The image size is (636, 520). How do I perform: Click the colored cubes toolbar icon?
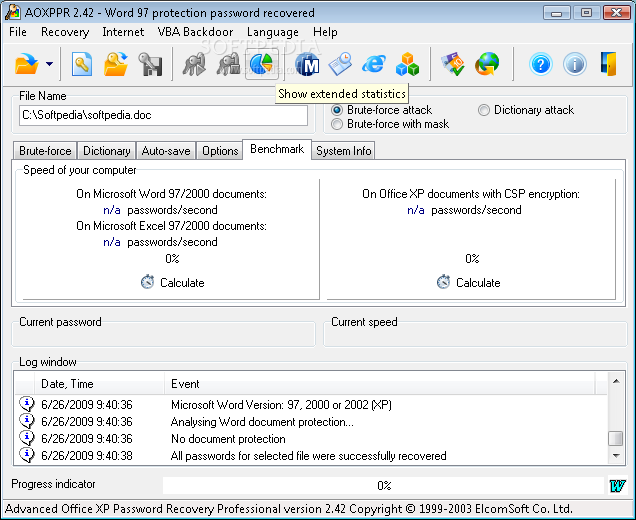point(407,64)
